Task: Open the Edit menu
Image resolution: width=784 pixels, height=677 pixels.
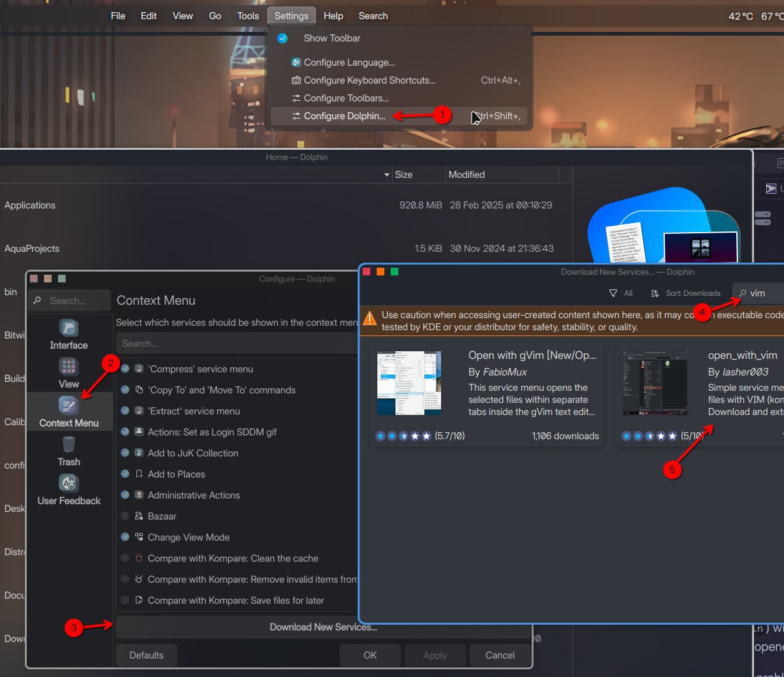Action: pos(149,16)
